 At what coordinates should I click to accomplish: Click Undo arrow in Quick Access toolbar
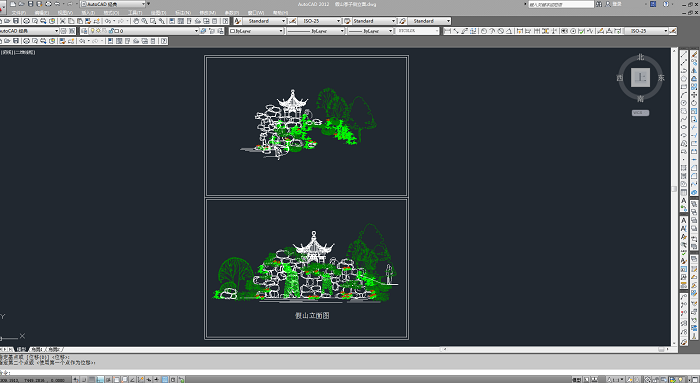(57, 4)
